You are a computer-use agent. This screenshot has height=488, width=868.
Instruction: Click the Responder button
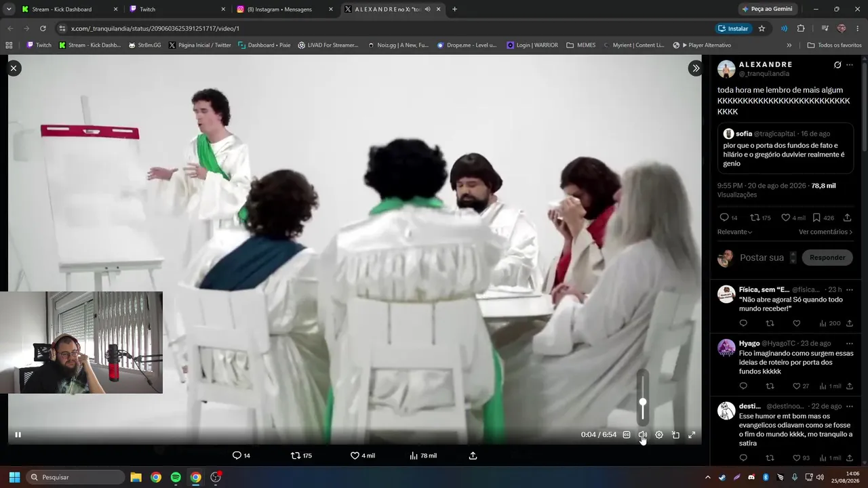click(827, 258)
